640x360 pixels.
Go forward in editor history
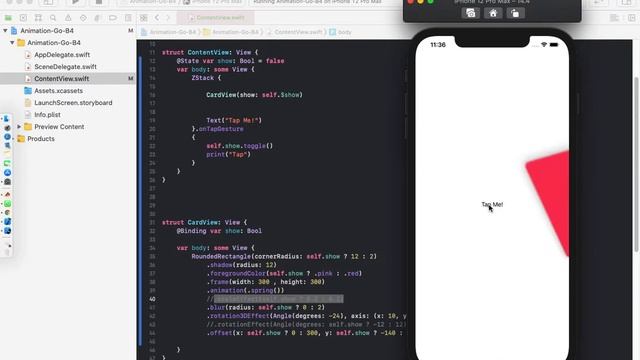click(x=168, y=18)
